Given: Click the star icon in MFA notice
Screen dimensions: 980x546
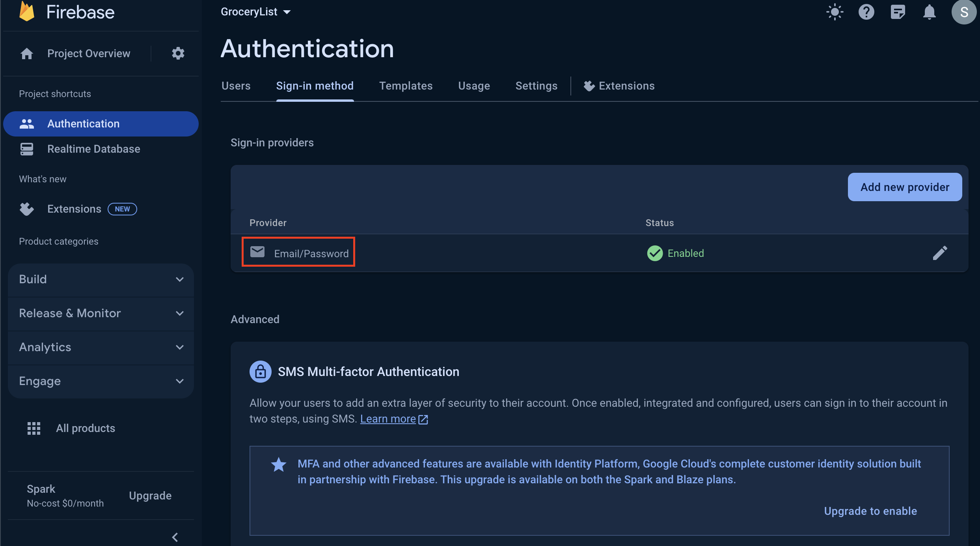Looking at the screenshot, I should point(279,465).
